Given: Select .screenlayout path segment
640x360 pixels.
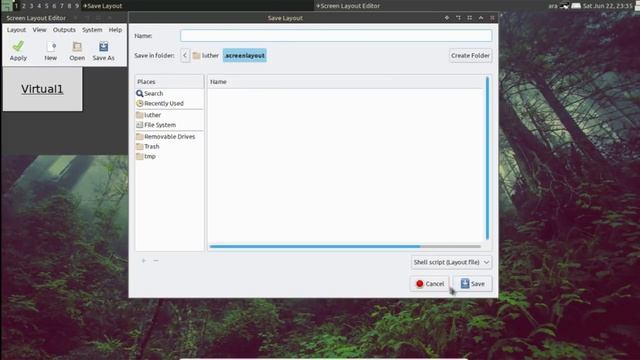Looking at the screenshot, I should coord(244,56).
